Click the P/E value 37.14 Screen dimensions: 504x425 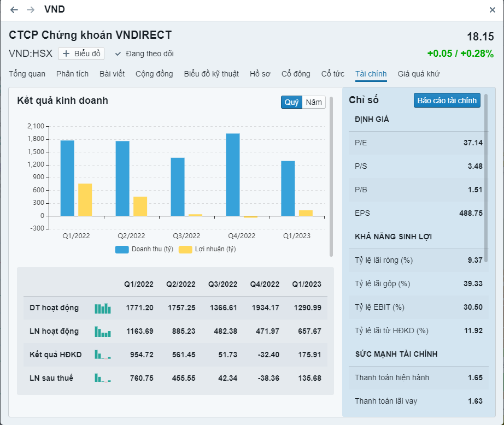[473, 143]
